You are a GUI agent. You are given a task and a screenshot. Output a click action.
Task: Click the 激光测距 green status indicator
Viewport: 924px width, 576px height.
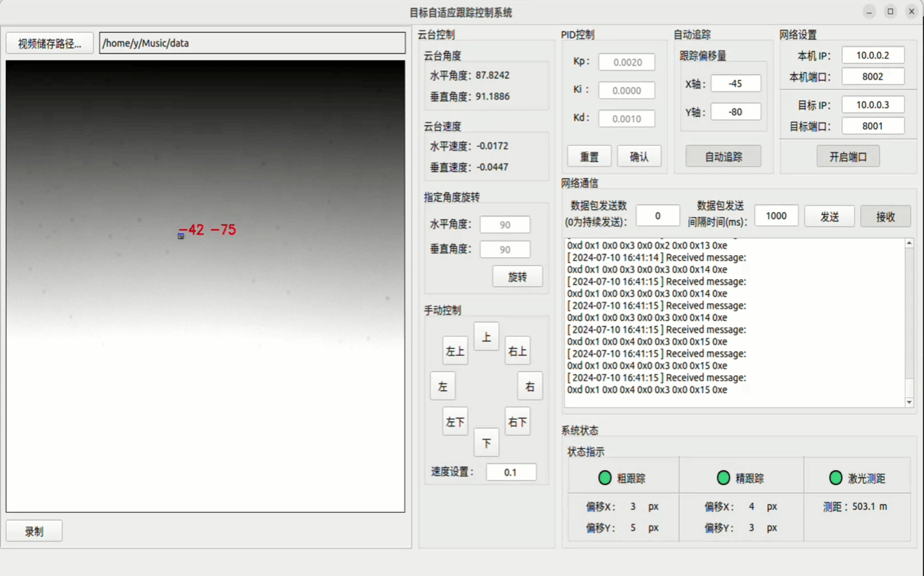click(x=835, y=477)
